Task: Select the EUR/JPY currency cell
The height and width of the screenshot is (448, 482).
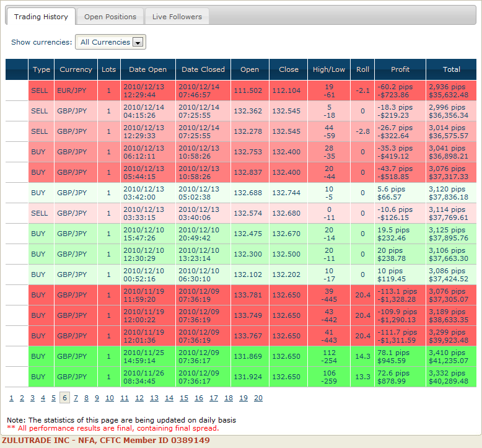Action: (76, 90)
